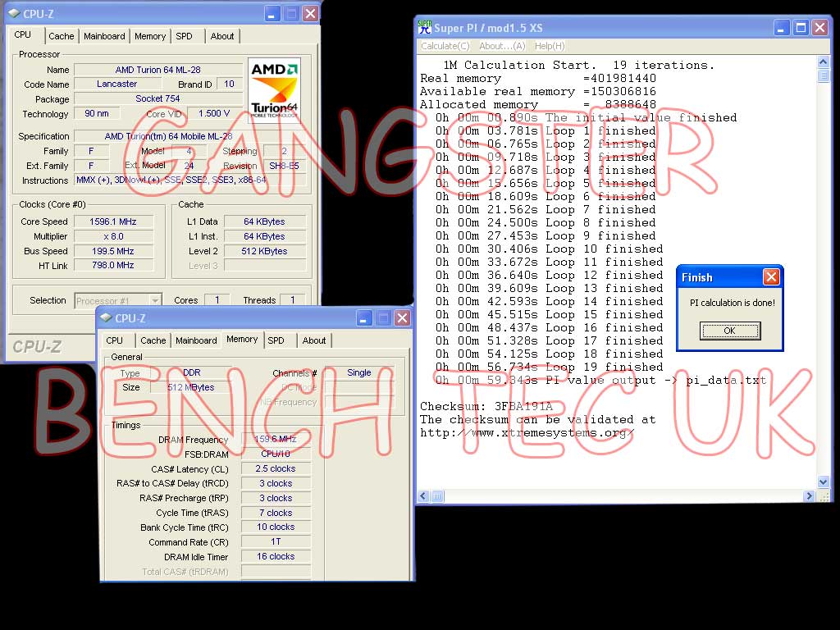Image resolution: width=840 pixels, height=630 pixels.
Task: Close the top CPU-Z window
Action: click(x=310, y=13)
